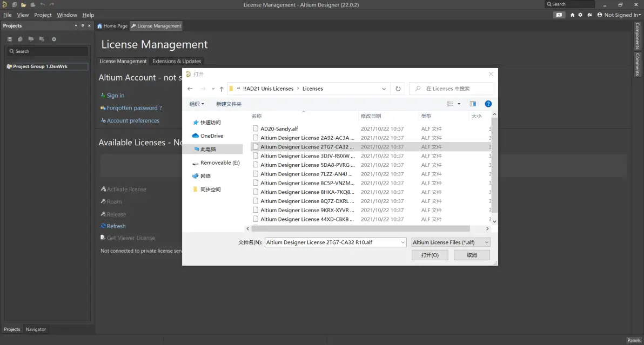Select 快速访问 in the navigation pane
This screenshot has height=345, width=644.
click(210, 122)
